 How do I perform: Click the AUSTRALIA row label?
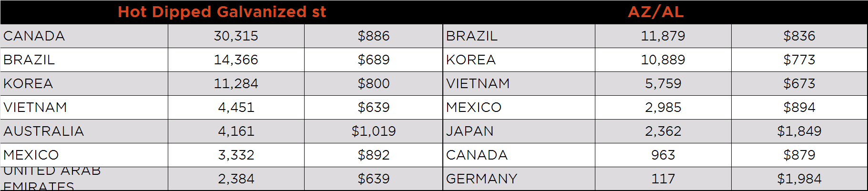pos(84,131)
